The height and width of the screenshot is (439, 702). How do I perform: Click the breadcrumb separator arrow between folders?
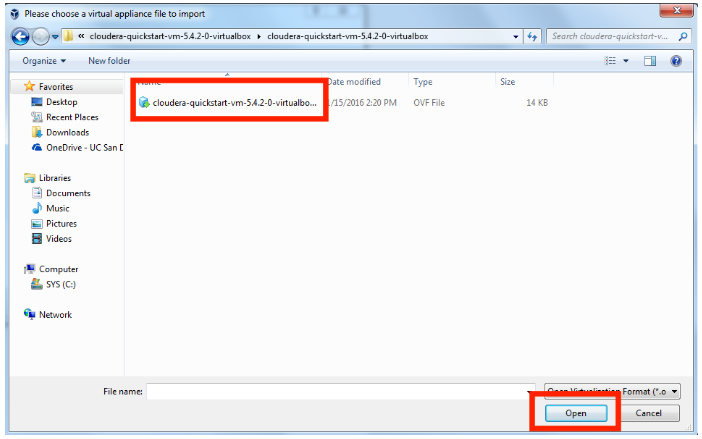[x=259, y=37]
